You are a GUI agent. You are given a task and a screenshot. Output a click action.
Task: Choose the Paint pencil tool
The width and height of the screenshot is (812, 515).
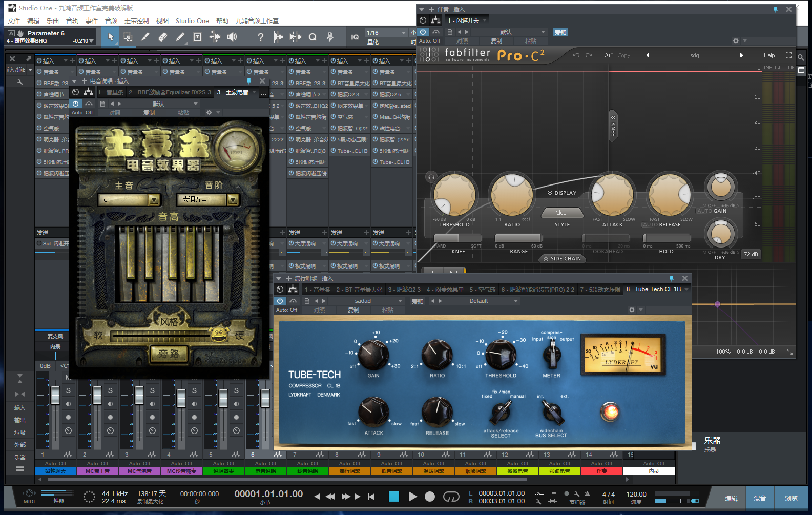click(180, 37)
